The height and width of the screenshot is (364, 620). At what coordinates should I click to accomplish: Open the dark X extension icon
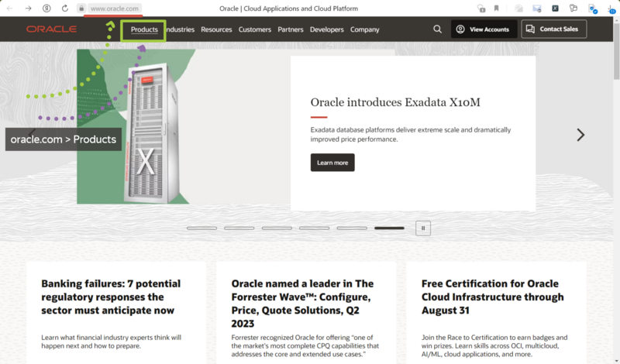point(555,9)
